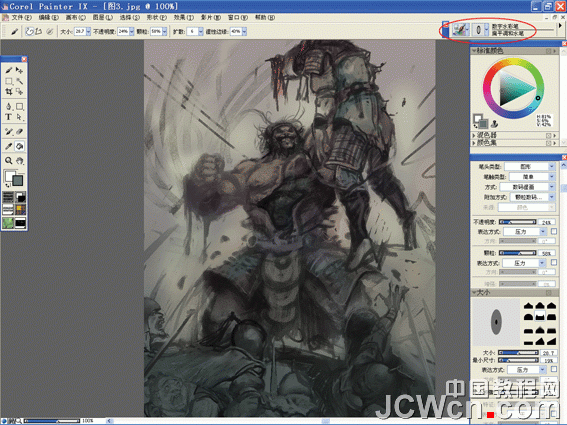Click the 扩散 value field
This screenshot has height=425, width=567.
click(x=192, y=32)
